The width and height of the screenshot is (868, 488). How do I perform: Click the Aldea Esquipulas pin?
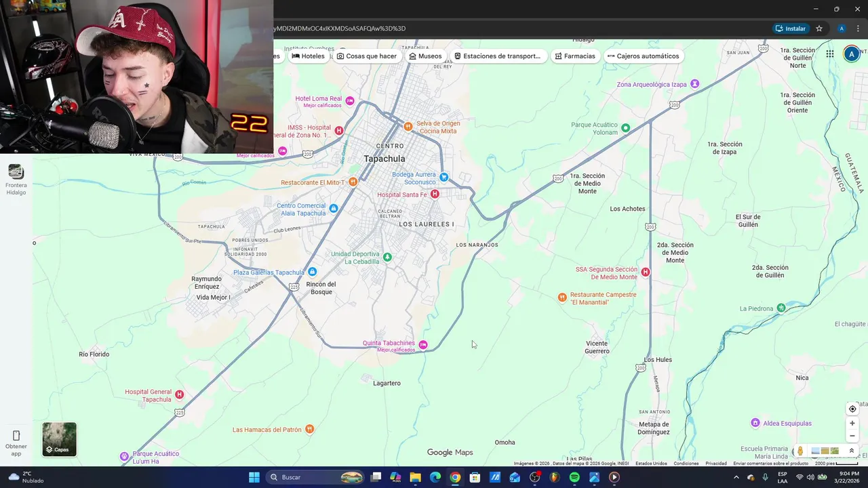(x=755, y=423)
